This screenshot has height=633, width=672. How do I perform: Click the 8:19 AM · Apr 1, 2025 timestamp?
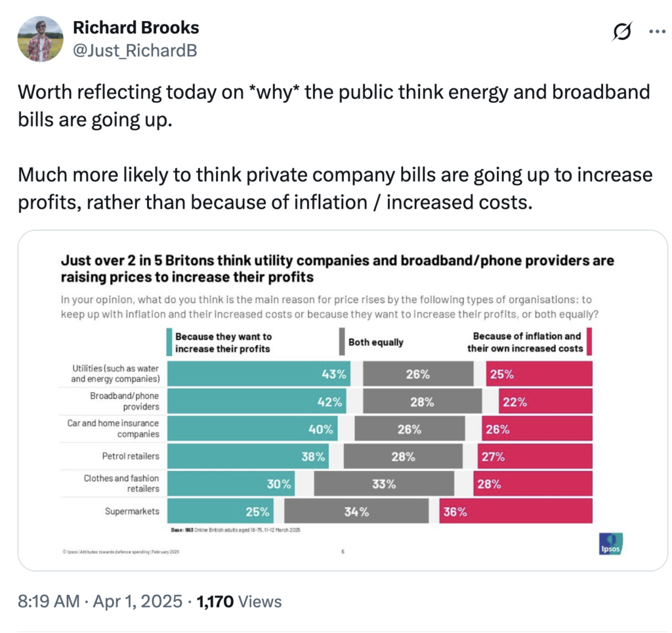pyautogui.click(x=100, y=602)
